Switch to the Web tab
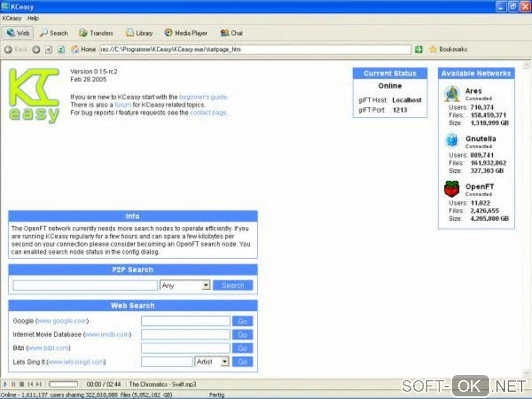Image resolution: width=532 pixels, height=399 pixels. pyautogui.click(x=18, y=33)
